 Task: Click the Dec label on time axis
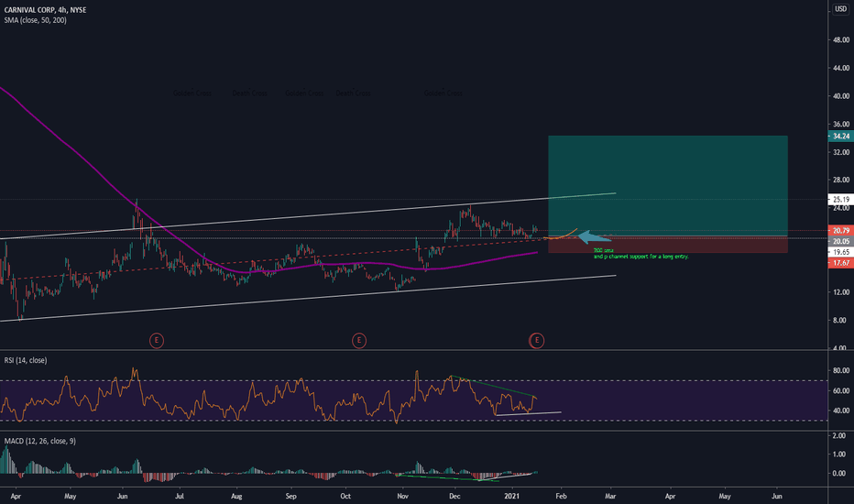tap(454, 496)
